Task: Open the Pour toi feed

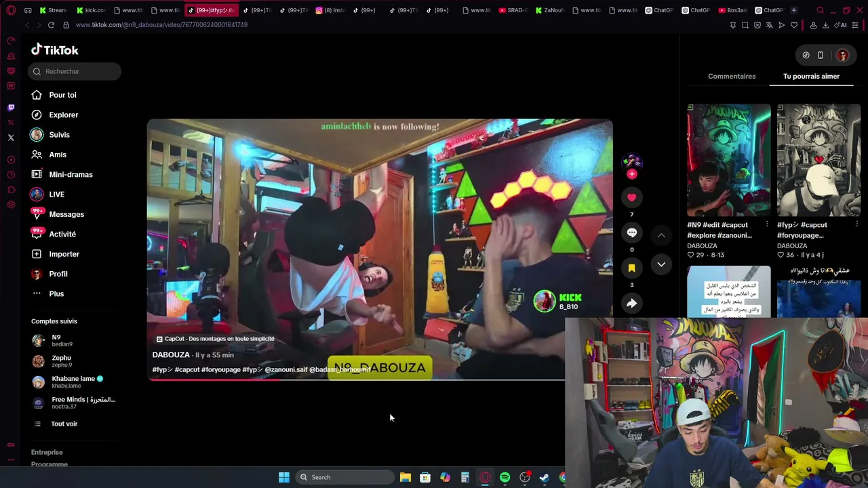Action: [62, 95]
